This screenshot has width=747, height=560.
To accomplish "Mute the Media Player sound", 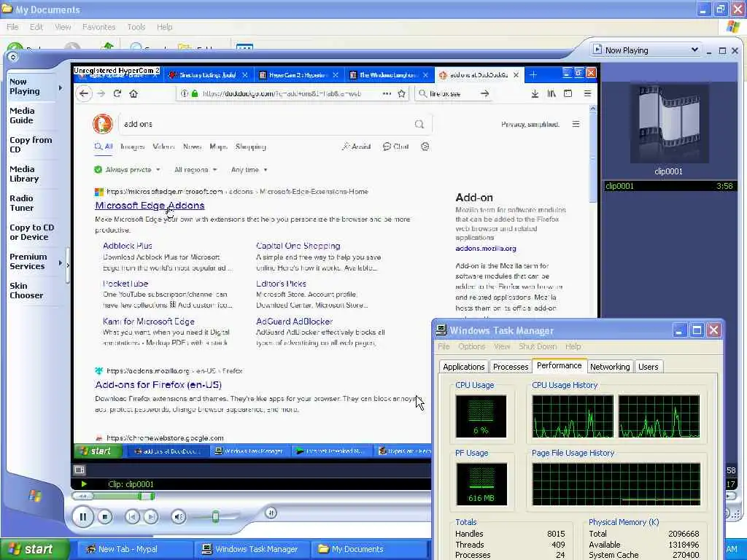I will 178,517.
